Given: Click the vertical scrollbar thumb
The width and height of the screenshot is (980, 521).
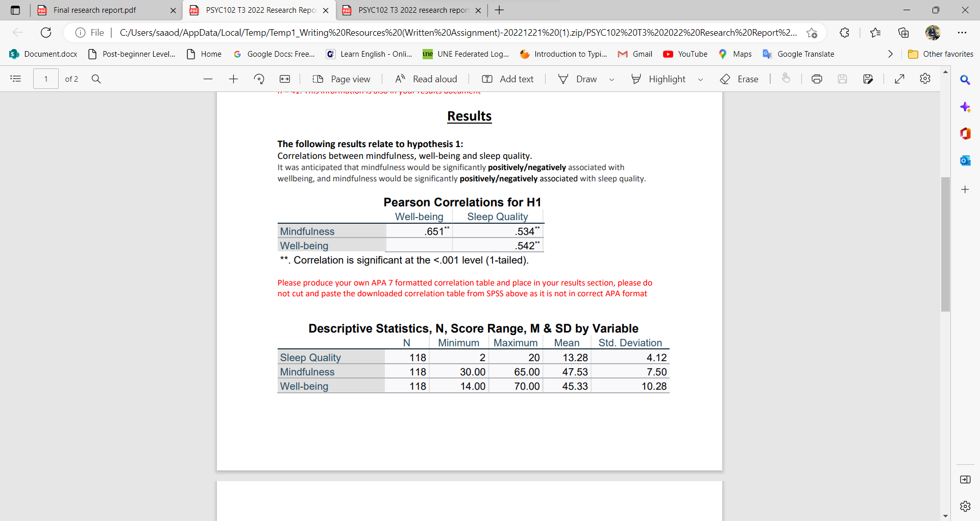Looking at the screenshot, I should (x=945, y=244).
